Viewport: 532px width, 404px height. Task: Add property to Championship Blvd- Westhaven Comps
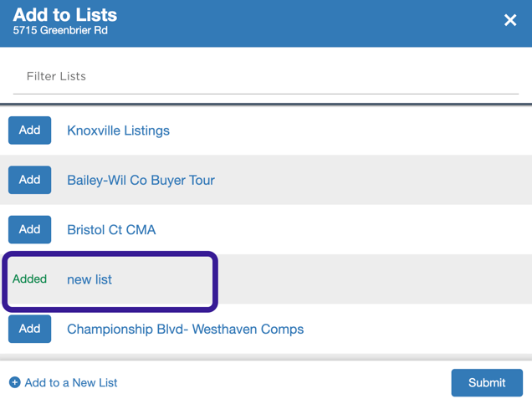pos(30,329)
